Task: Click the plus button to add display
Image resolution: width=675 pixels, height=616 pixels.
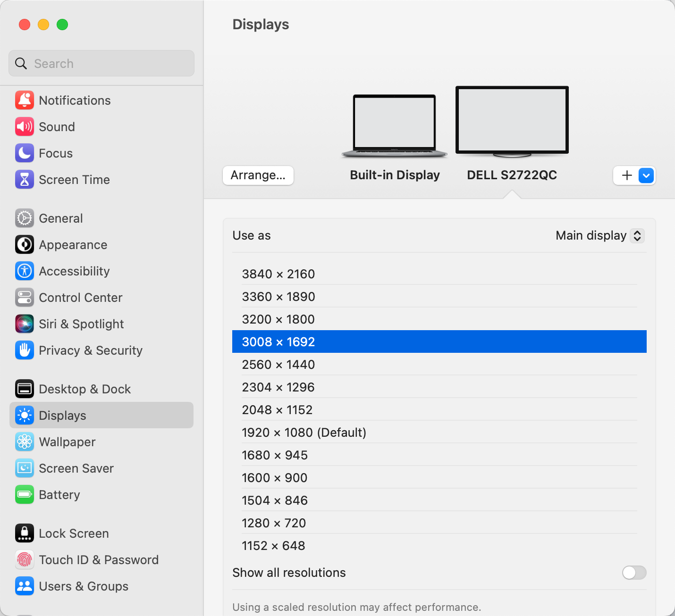Action: click(x=626, y=175)
